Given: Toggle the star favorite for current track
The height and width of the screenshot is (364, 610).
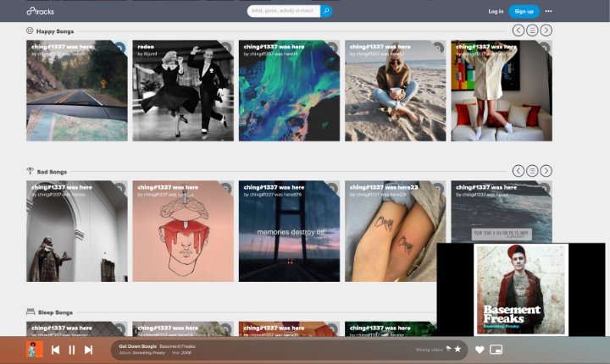Looking at the screenshot, I should 457,349.
